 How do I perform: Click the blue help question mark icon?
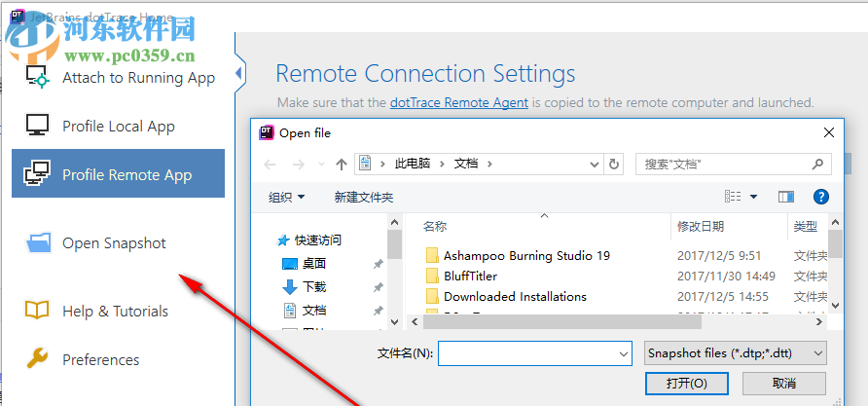pos(820,197)
